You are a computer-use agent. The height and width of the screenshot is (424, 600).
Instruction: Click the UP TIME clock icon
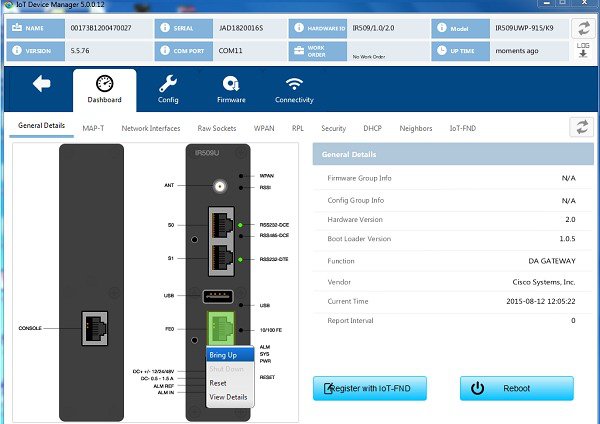pos(442,50)
